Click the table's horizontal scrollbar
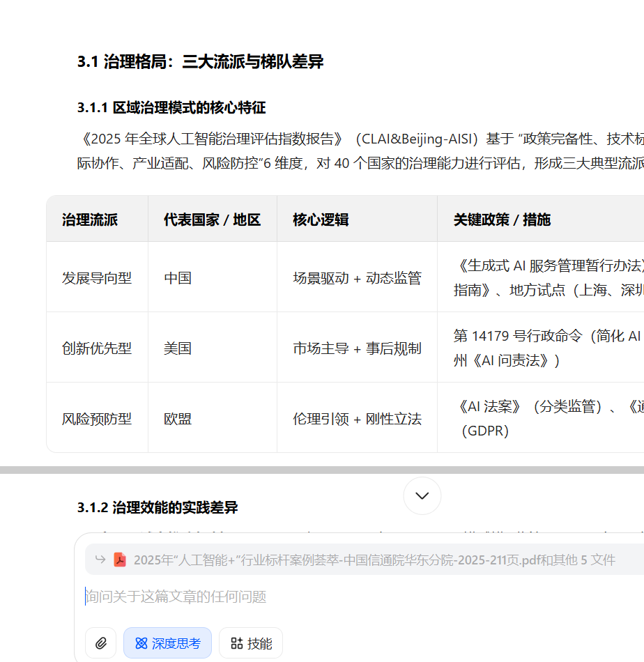 click(x=322, y=470)
